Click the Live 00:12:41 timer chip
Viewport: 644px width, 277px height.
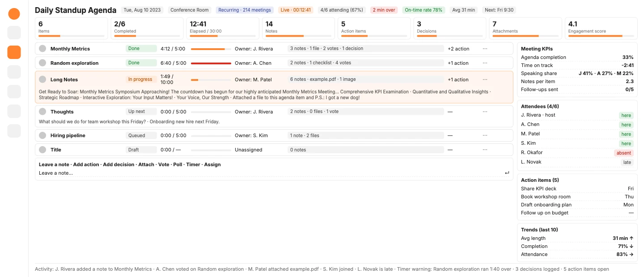pos(295,10)
